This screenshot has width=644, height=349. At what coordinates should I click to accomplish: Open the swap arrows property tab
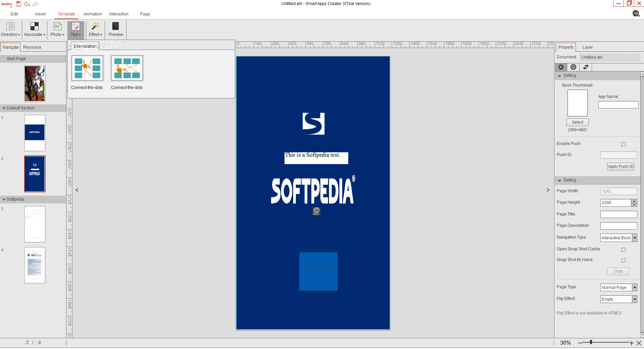point(586,67)
